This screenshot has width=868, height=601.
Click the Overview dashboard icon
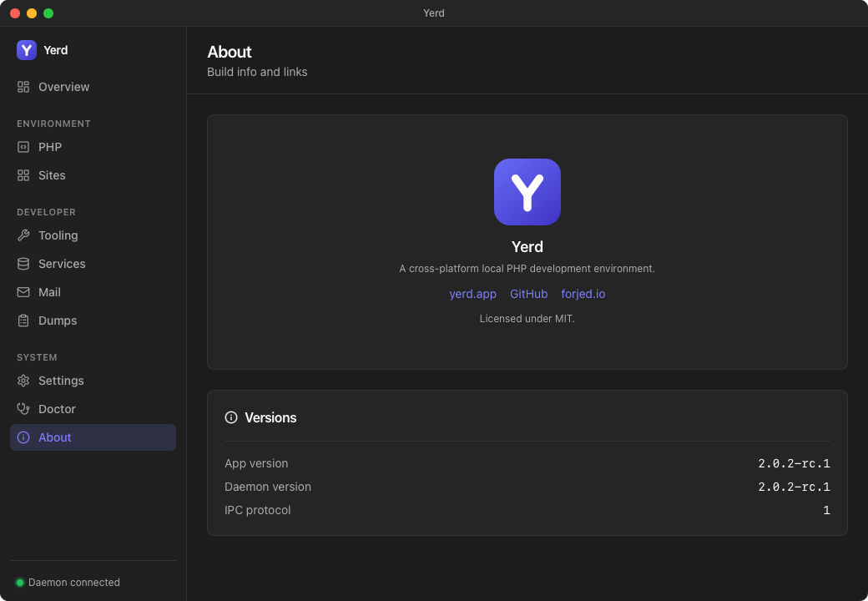[23, 87]
